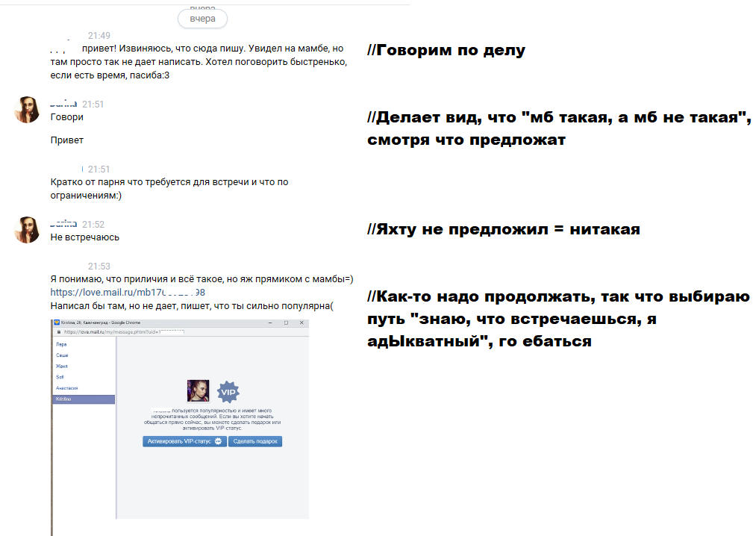Viewport: 756px width, 536px height.
Task: Open the profile photo beside VIP badge
Action: 198,391
